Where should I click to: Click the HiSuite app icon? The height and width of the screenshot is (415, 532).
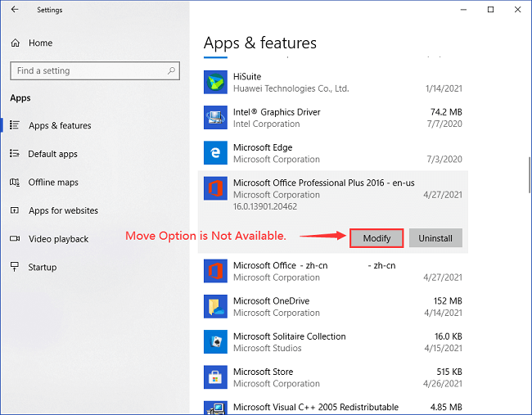click(215, 83)
